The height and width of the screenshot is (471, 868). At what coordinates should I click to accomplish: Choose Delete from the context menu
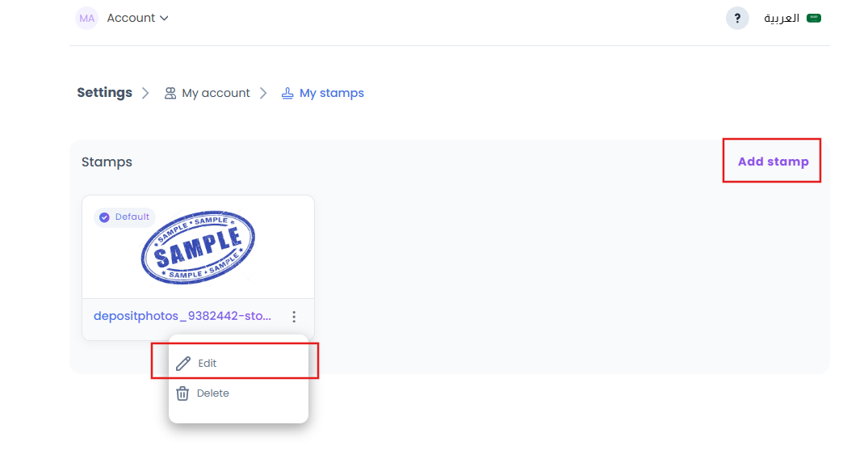pos(213,393)
